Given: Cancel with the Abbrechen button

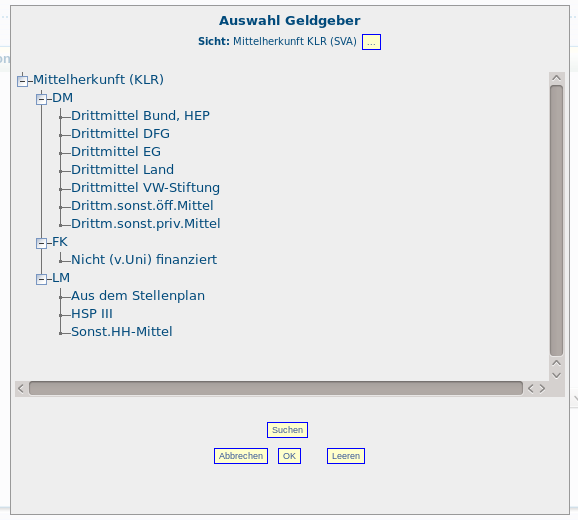Looking at the screenshot, I should [x=241, y=456].
